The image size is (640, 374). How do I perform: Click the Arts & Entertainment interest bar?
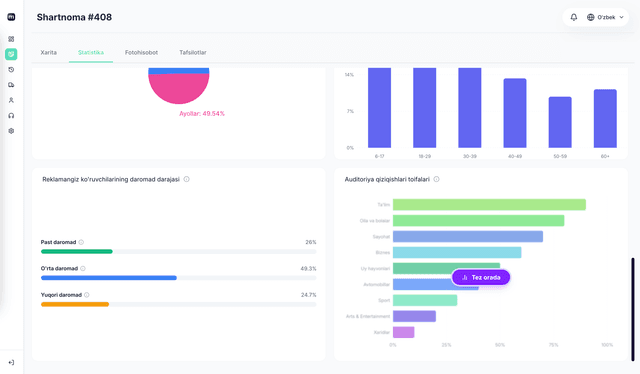pyautogui.click(x=414, y=316)
